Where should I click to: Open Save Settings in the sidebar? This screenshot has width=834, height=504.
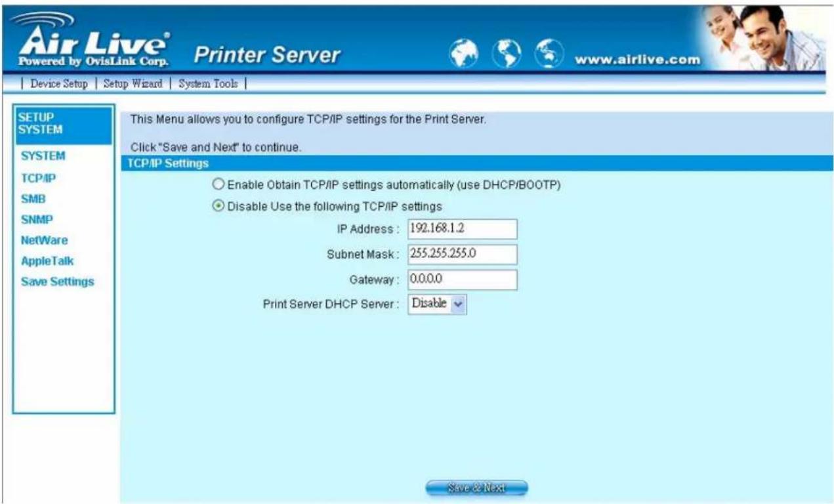[x=58, y=282]
